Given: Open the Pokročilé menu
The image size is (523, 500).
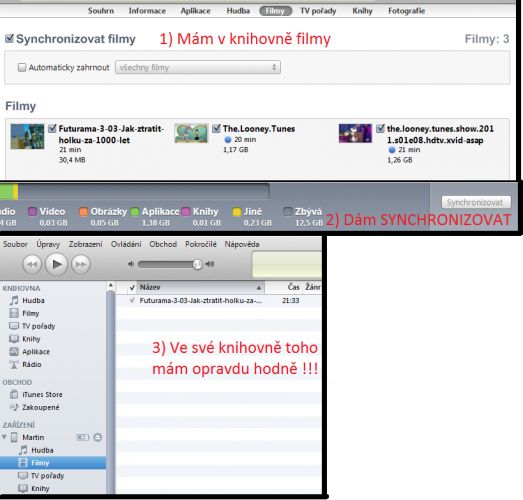Looking at the screenshot, I should coord(201,244).
